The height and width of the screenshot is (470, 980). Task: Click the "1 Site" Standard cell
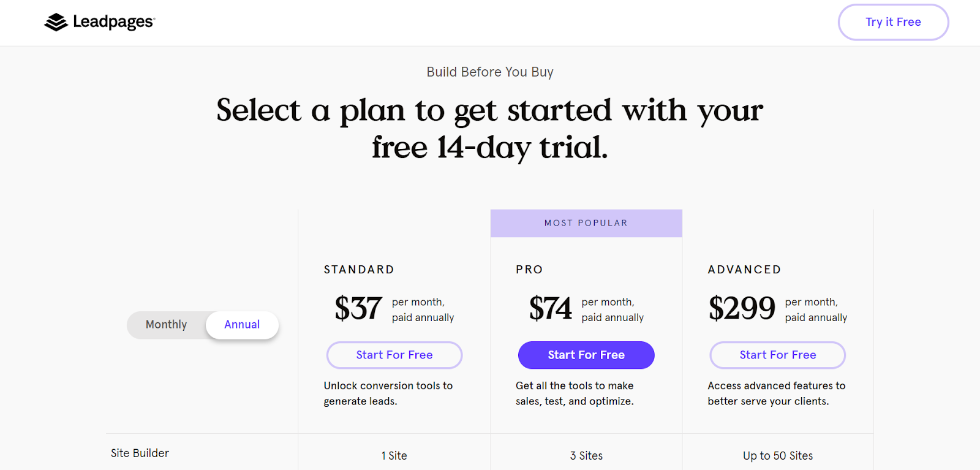click(394, 456)
